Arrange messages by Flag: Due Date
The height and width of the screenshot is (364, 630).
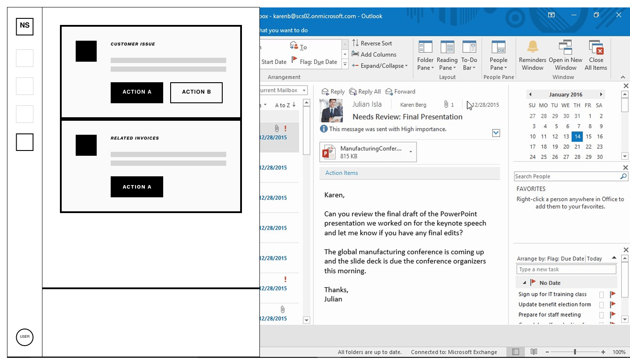pos(314,62)
